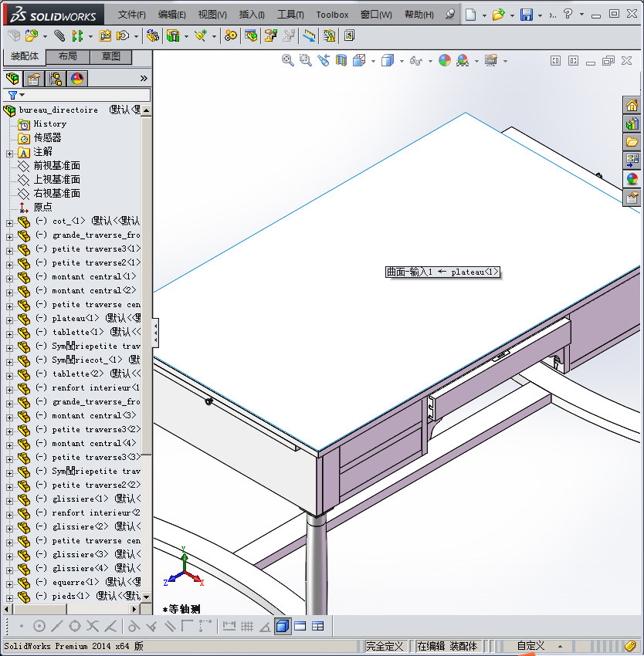Select the Circle sketch tool
Viewport: 644px width, 656px height.
point(39,626)
